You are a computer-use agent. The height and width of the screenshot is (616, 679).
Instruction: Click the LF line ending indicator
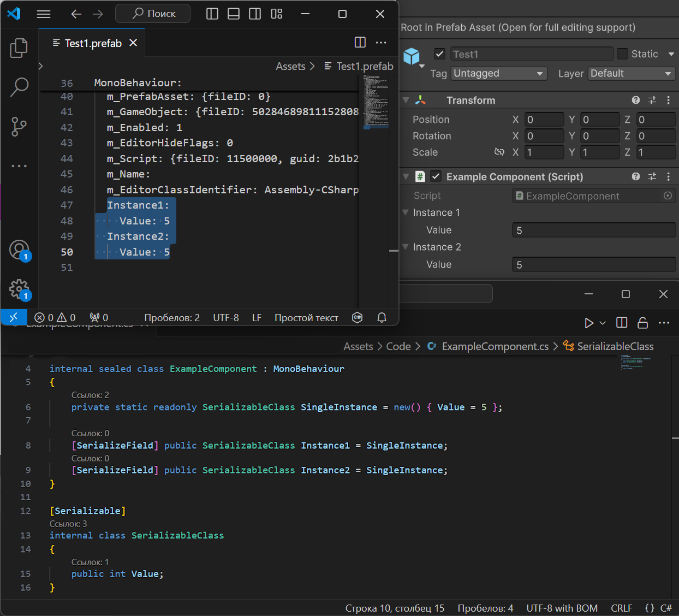(257, 318)
